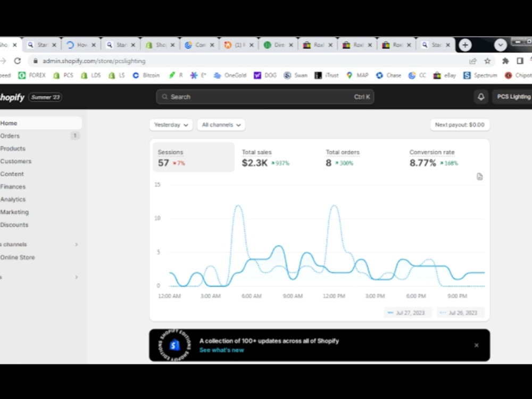Open the Yesterday date range dropdown
This screenshot has height=399, width=532.
point(171,125)
